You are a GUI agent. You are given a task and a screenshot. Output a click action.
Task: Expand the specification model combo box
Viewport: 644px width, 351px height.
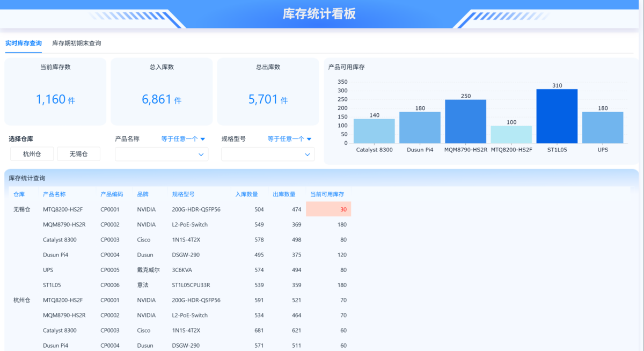click(267, 154)
